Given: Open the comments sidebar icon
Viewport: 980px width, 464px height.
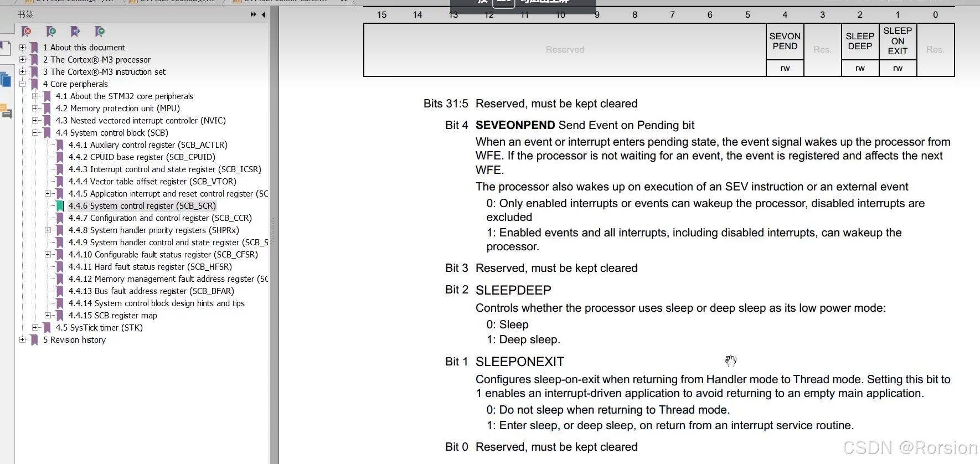Looking at the screenshot, I should click(6, 111).
